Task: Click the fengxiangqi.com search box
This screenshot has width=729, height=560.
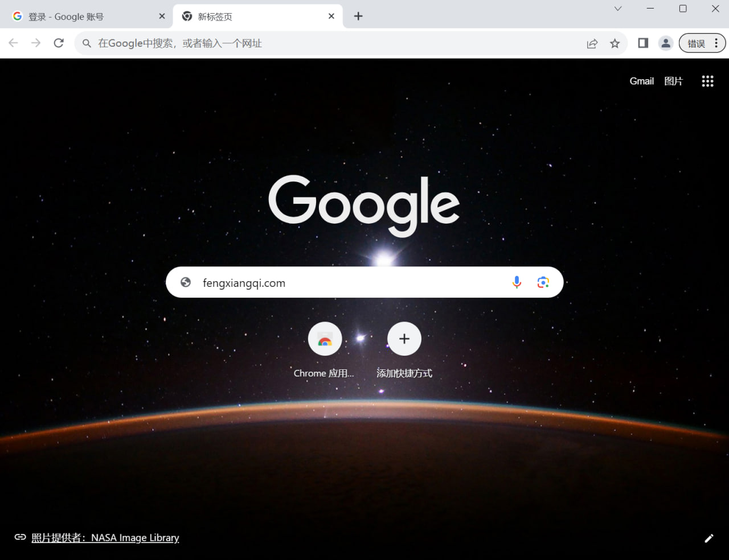Action: (364, 282)
